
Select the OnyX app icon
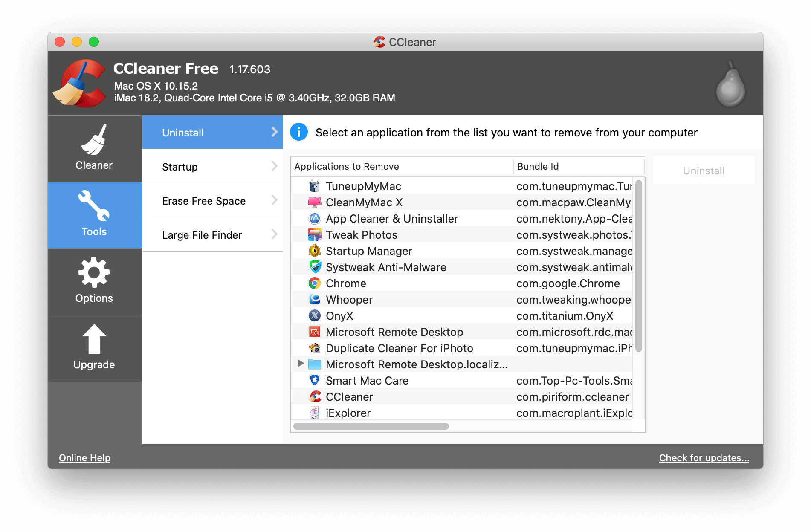[x=314, y=315]
